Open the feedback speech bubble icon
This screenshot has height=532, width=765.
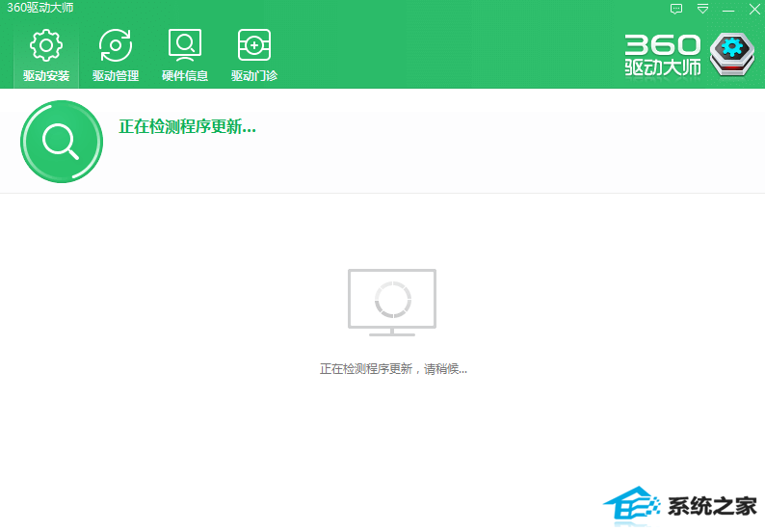coord(676,9)
